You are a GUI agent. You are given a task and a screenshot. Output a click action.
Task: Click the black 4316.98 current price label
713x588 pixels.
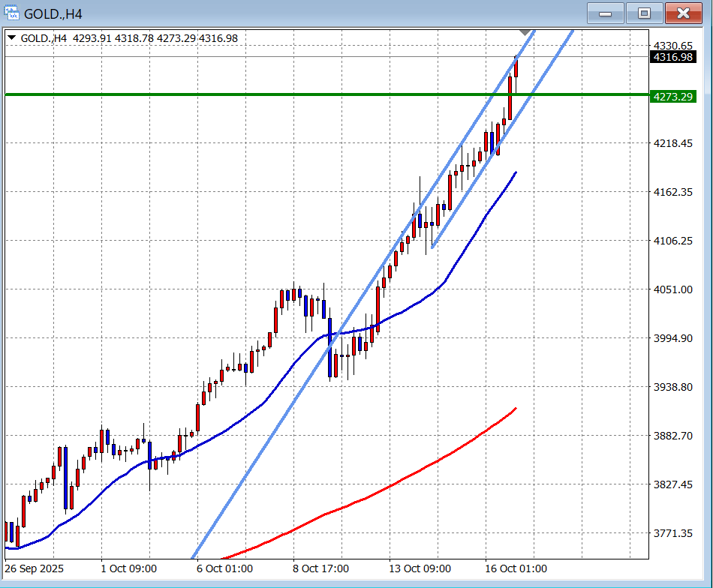[672, 57]
